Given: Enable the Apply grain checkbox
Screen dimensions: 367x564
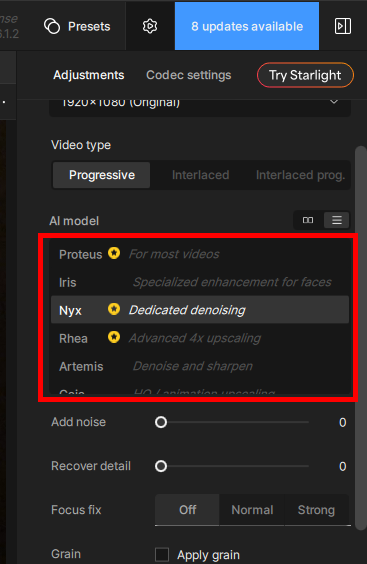Looking at the screenshot, I should point(162,555).
